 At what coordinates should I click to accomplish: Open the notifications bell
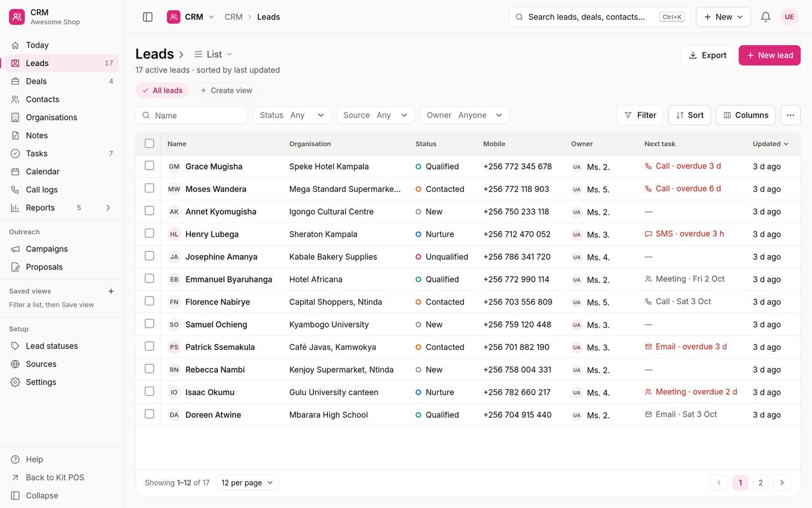[x=766, y=17]
